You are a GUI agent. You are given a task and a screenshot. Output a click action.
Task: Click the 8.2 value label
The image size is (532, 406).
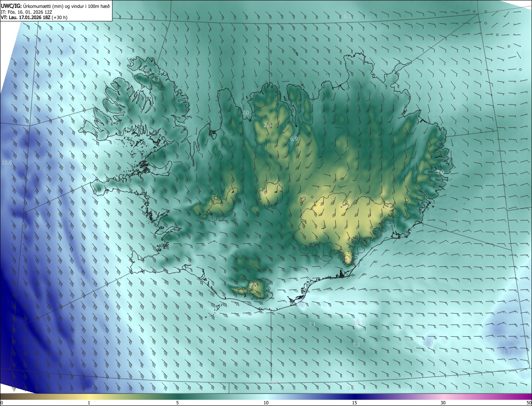(x=347, y=17)
